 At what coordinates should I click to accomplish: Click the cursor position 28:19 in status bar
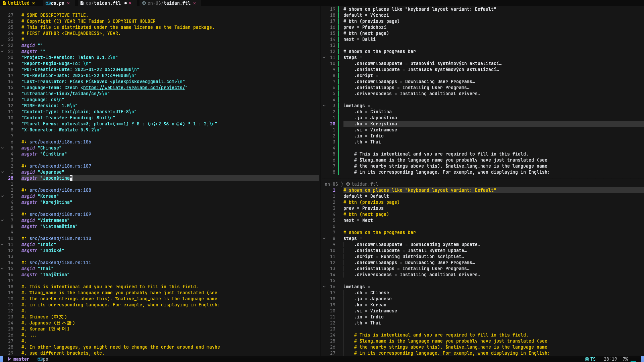coord(610,359)
